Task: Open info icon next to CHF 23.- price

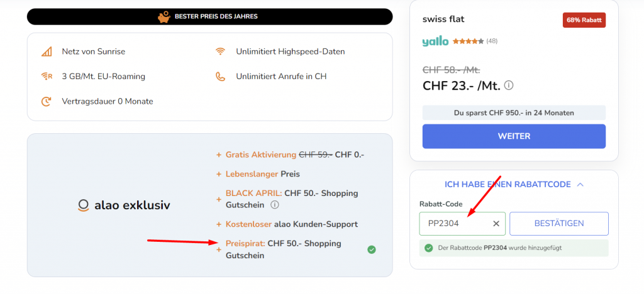Action: pos(509,85)
